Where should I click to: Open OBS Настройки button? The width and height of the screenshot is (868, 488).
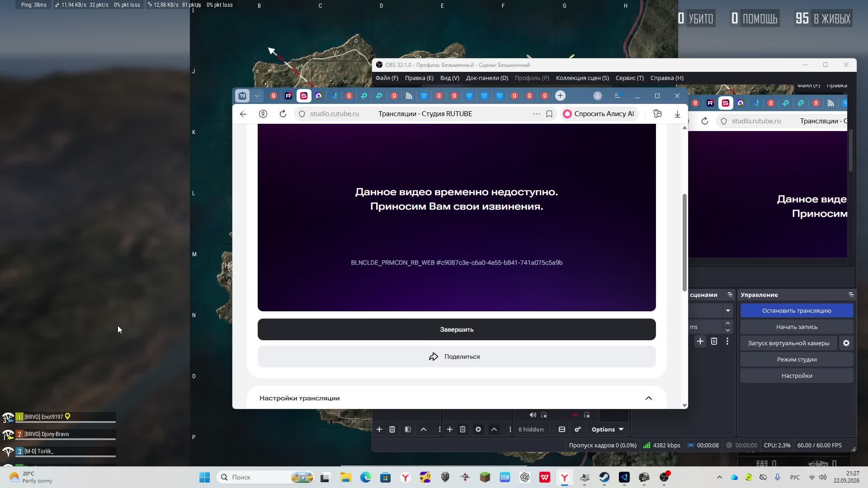(797, 375)
